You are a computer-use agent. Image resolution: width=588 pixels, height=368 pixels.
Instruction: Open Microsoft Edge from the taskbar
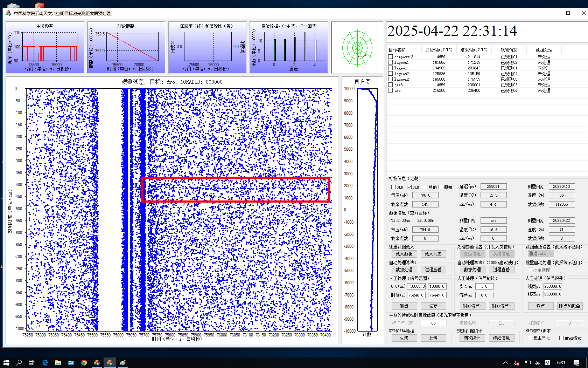45,363
